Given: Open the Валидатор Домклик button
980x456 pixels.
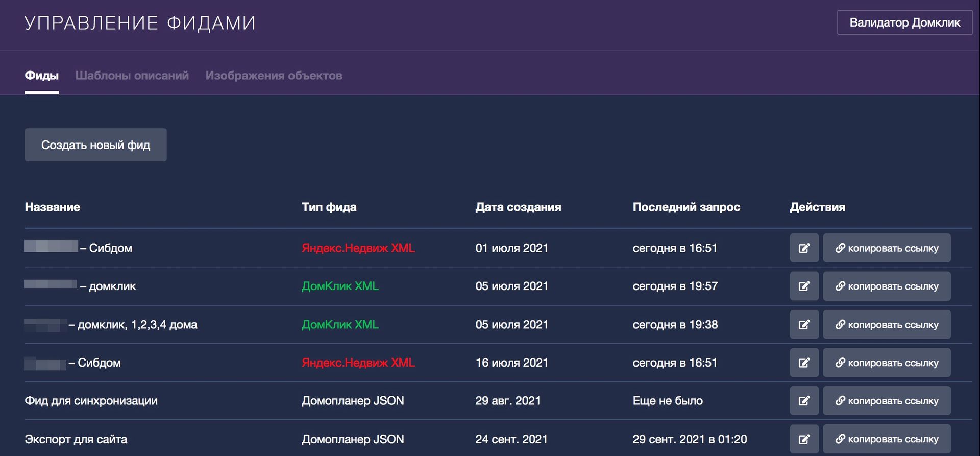Looking at the screenshot, I should click(904, 22).
